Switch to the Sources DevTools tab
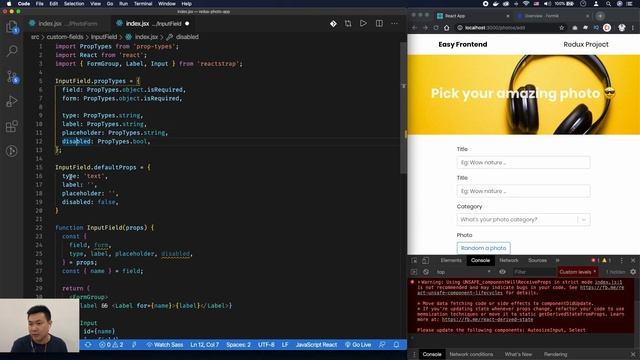 tap(537, 260)
